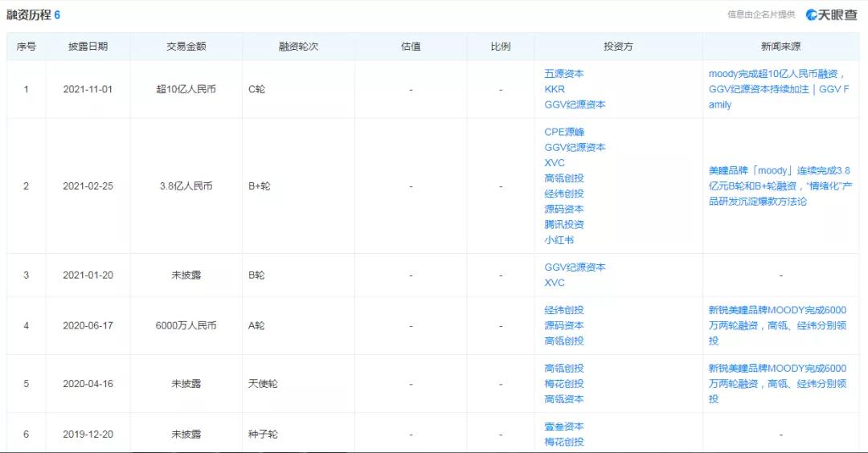Open news link about moody完成超10亿人民币融资

pyautogui.click(x=778, y=89)
